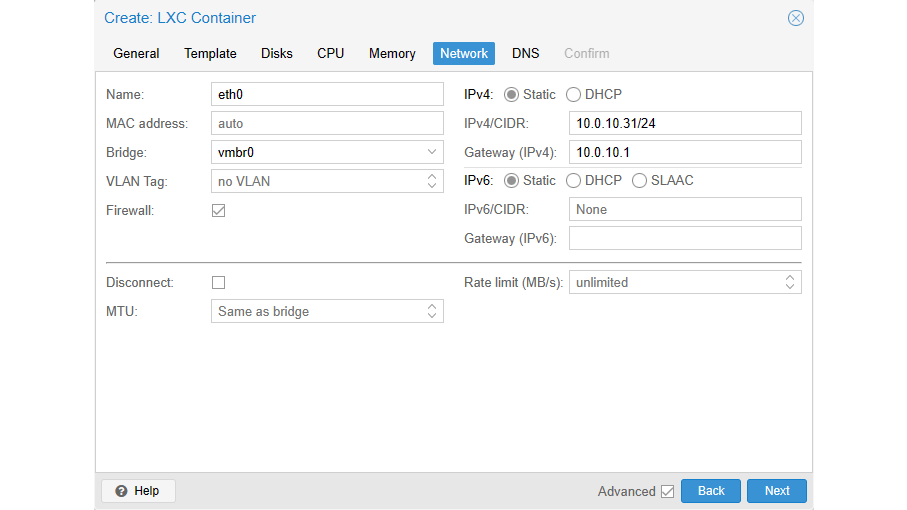Close the Create LXC Container dialog
907x510 pixels.
click(x=795, y=18)
